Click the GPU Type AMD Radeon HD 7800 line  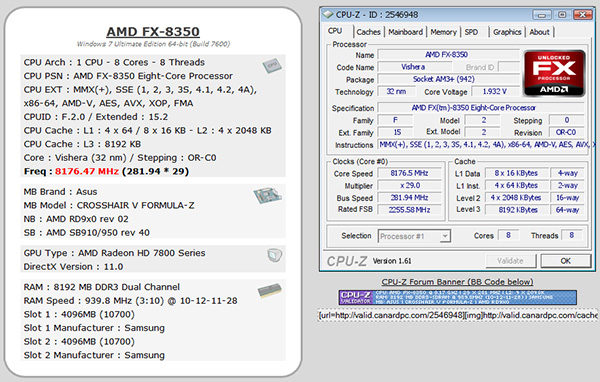tap(114, 253)
